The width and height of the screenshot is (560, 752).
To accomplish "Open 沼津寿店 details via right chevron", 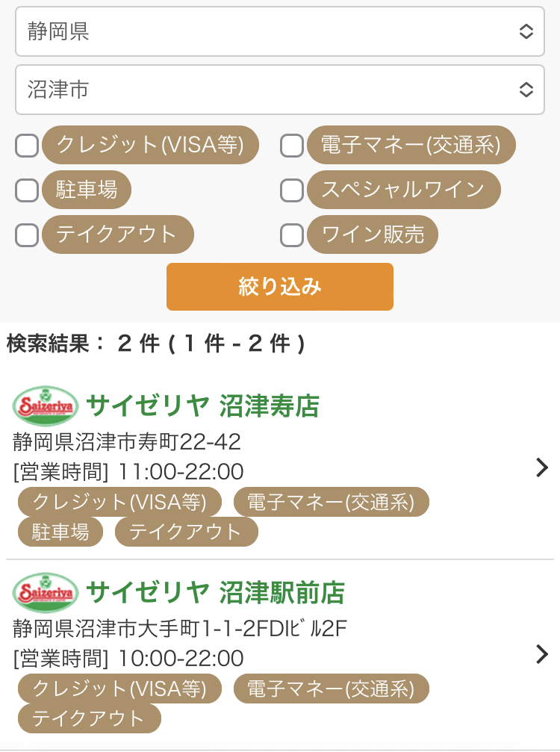I will pos(542,467).
